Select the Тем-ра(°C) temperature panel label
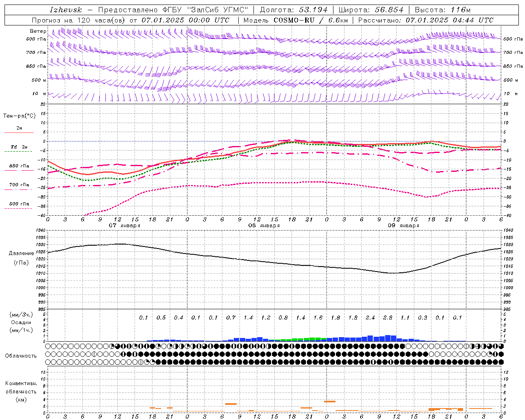Screen dimensions: 525x420 pos(19,116)
